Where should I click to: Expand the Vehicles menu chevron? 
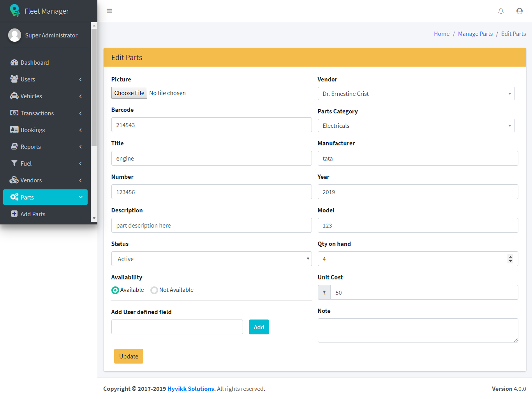[81, 96]
